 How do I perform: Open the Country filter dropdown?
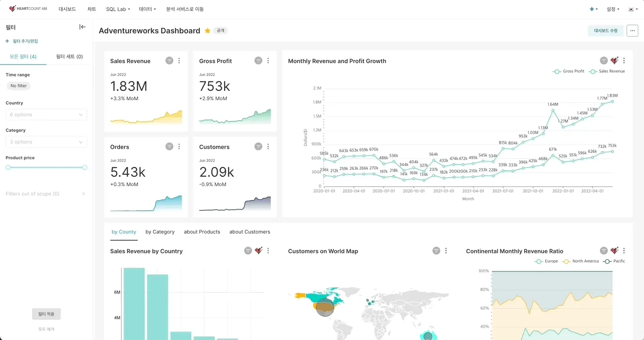pos(47,115)
